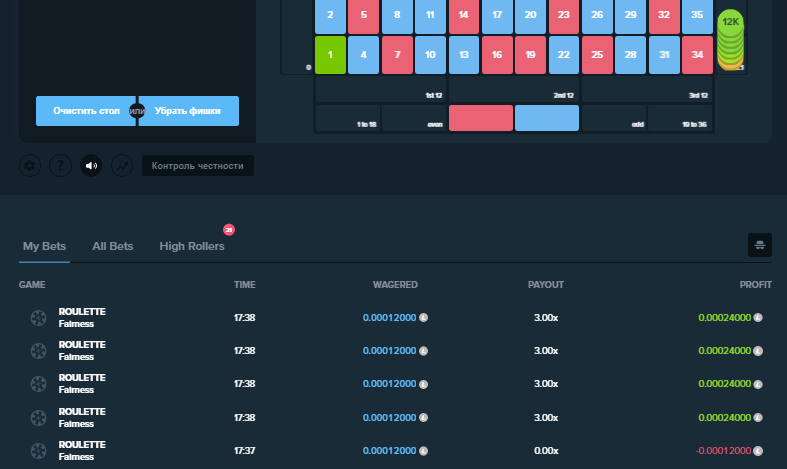This screenshot has height=469, width=787.
Task: Open the settings gear icon
Action: (x=30, y=166)
